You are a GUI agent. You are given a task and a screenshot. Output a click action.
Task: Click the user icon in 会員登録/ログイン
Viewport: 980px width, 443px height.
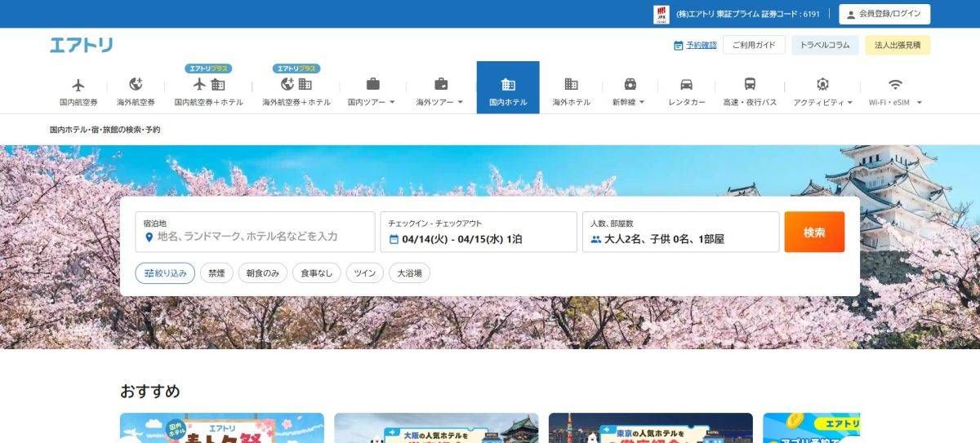pos(851,15)
